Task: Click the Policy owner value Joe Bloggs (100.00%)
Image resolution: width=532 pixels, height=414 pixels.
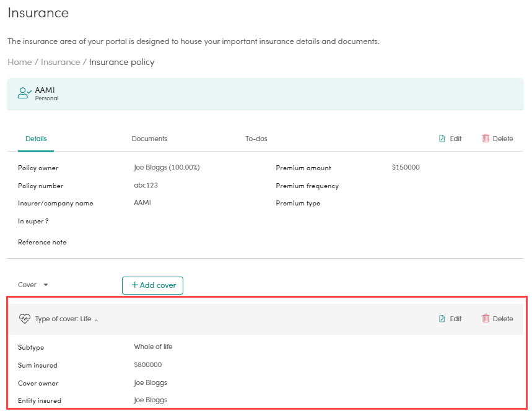Action: [x=167, y=168]
